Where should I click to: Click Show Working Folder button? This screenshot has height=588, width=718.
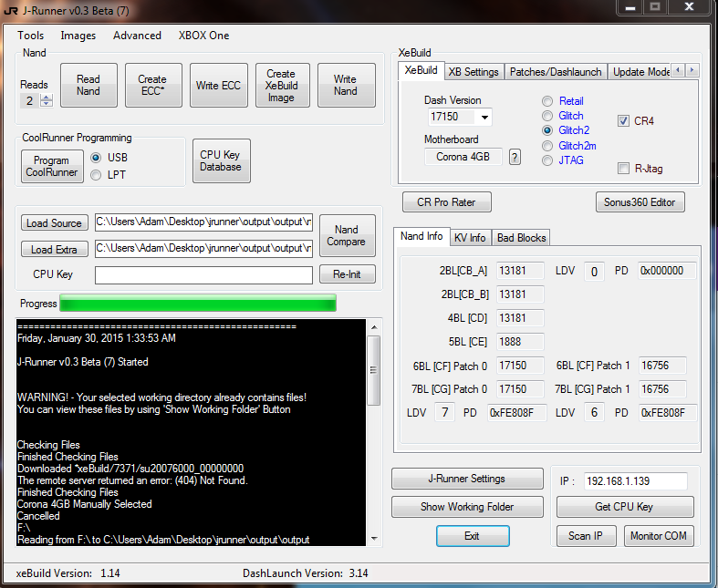point(467,507)
